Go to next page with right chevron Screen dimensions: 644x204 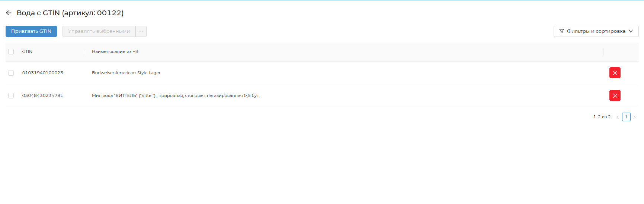tap(634, 117)
